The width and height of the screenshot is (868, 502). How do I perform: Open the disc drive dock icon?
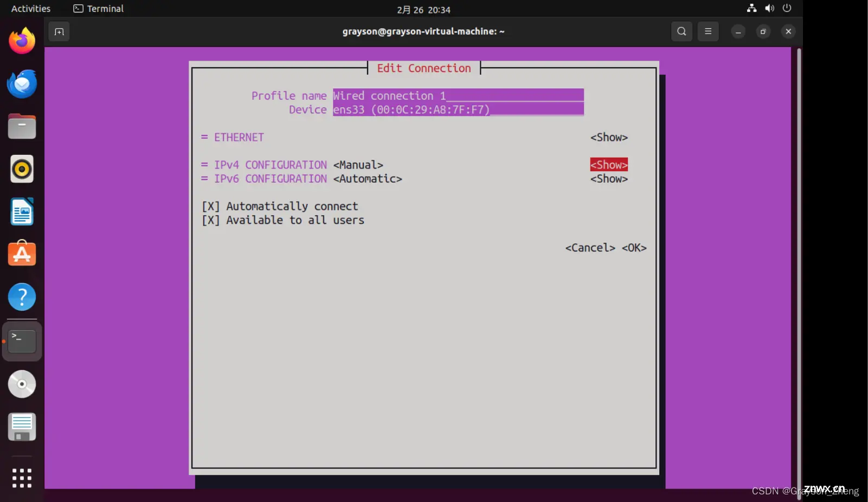point(22,384)
